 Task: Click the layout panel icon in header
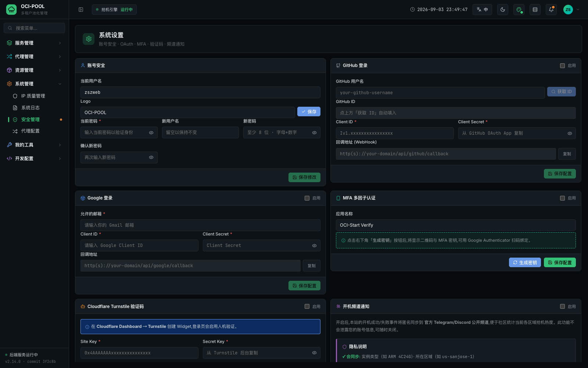coord(535,10)
